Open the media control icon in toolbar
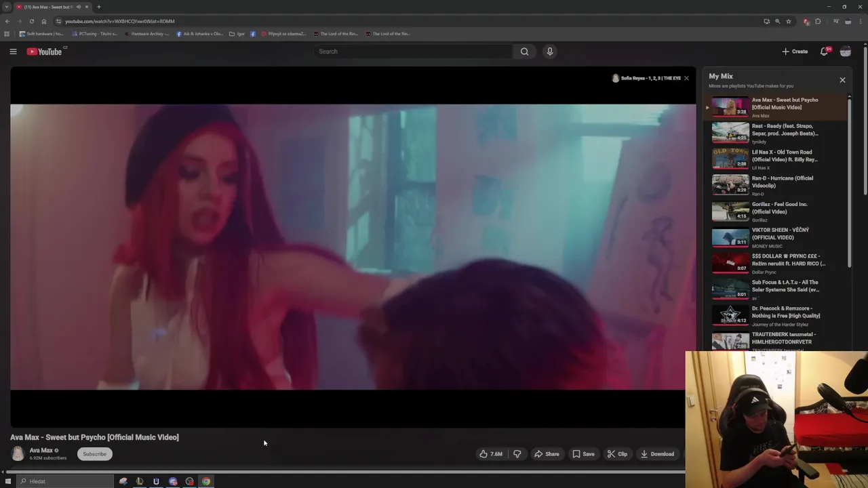 835,21
